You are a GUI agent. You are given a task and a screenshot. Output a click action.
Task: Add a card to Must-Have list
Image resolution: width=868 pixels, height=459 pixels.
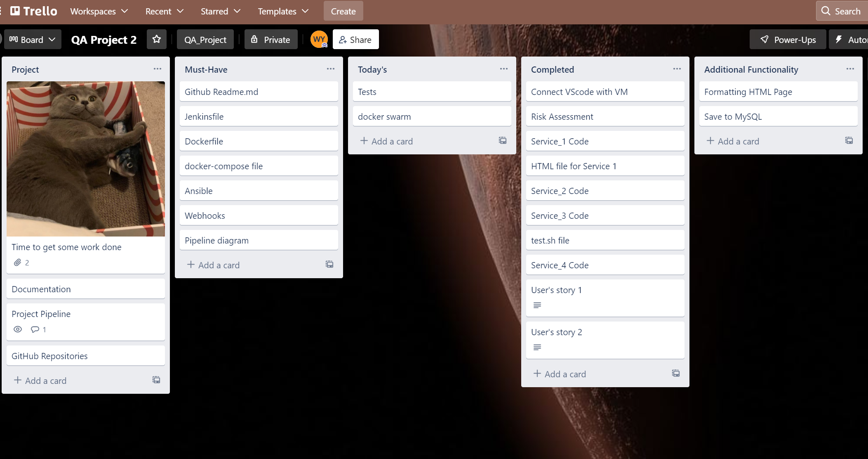pos(213,265)
